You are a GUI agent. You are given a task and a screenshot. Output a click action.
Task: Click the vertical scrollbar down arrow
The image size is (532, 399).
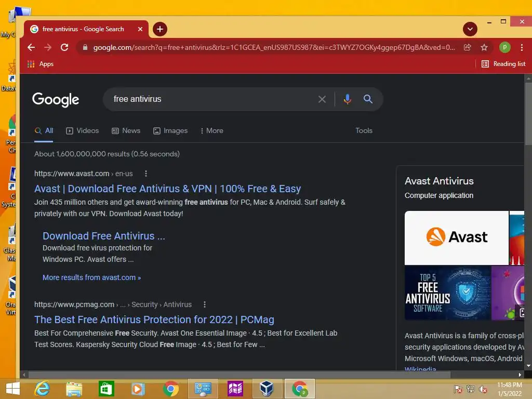pos(528,366)
